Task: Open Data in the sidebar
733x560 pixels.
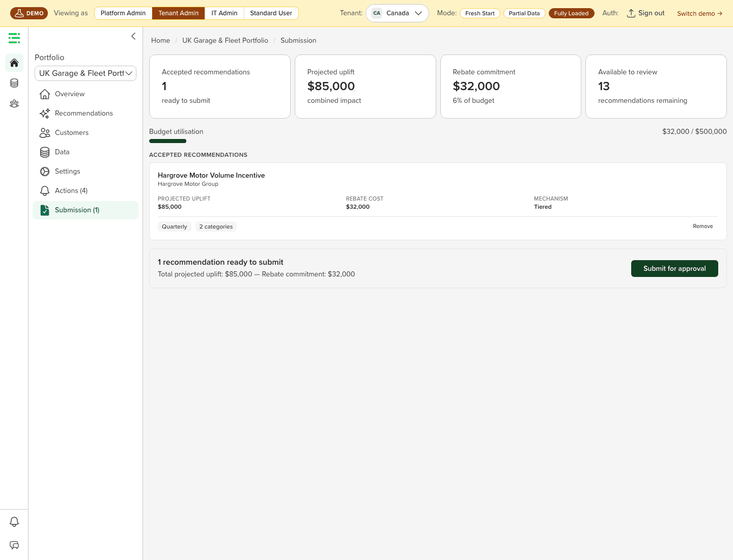Action: click(x=86, y=152)
